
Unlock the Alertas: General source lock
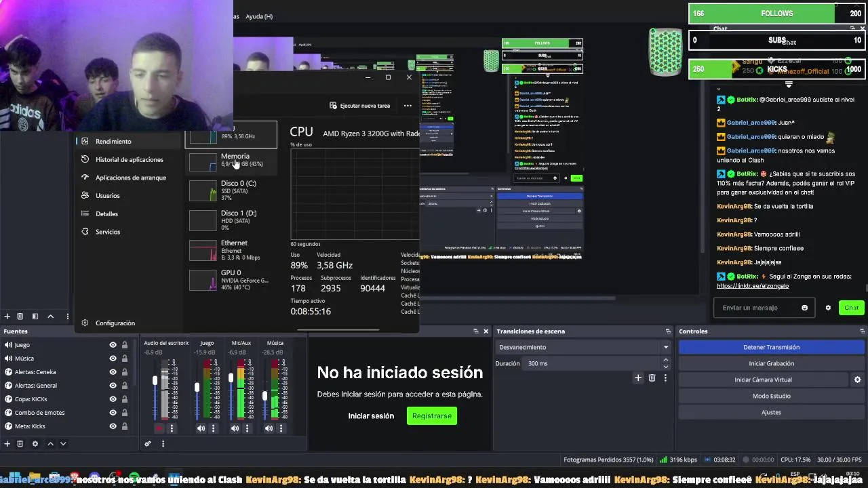pyautogui.click(x=125, y=386)
